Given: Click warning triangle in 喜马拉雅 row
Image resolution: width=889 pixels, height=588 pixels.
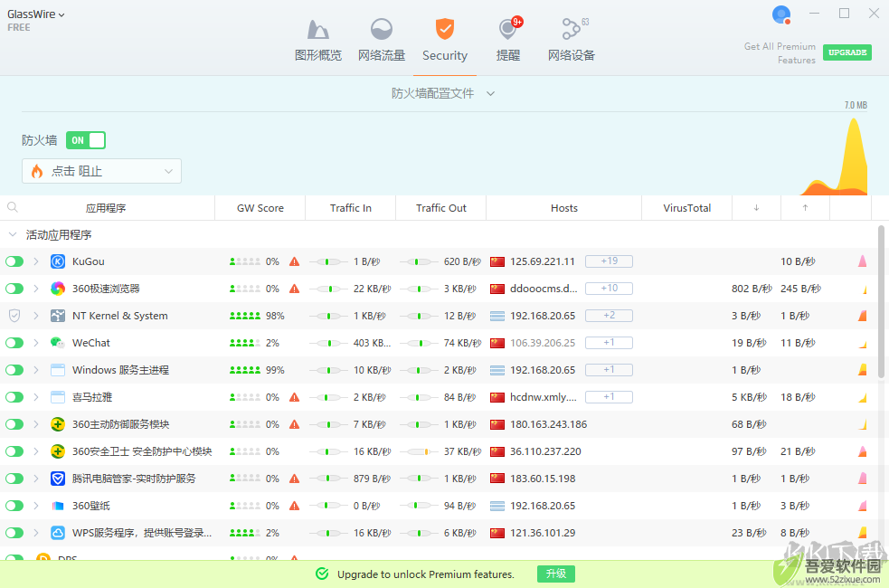Looking at the screenshot, I should click(294, 397).
